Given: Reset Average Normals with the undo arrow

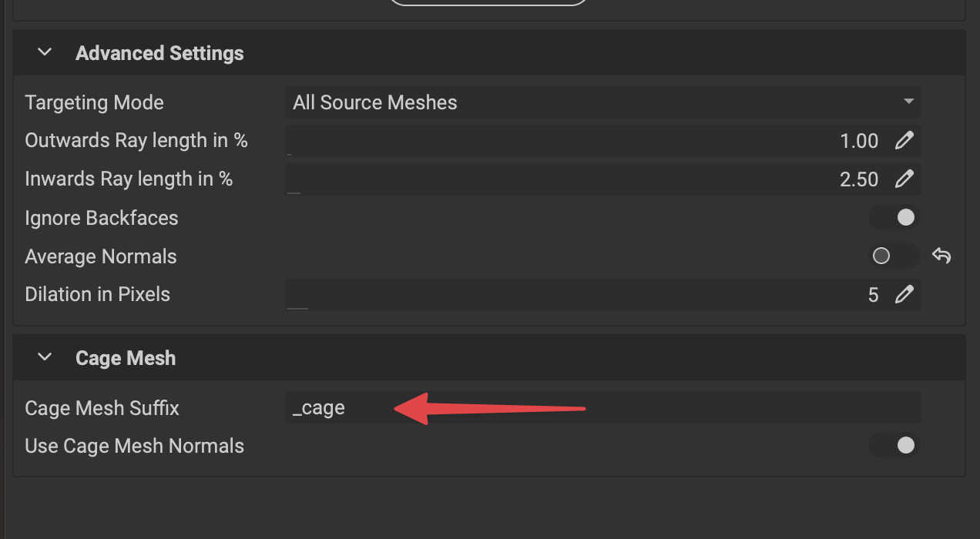Looking at the screenshot, I should (941, 256).
